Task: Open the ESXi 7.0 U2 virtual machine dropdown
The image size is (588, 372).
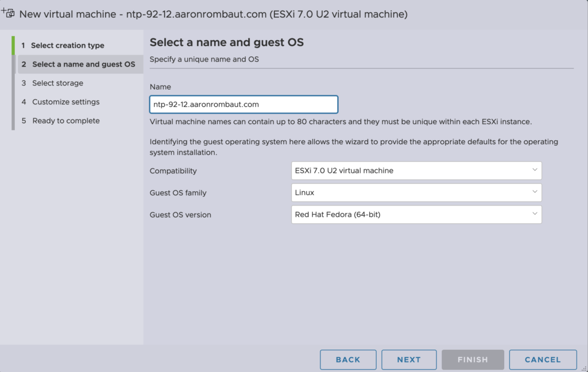Action: (x=416, y=170)
